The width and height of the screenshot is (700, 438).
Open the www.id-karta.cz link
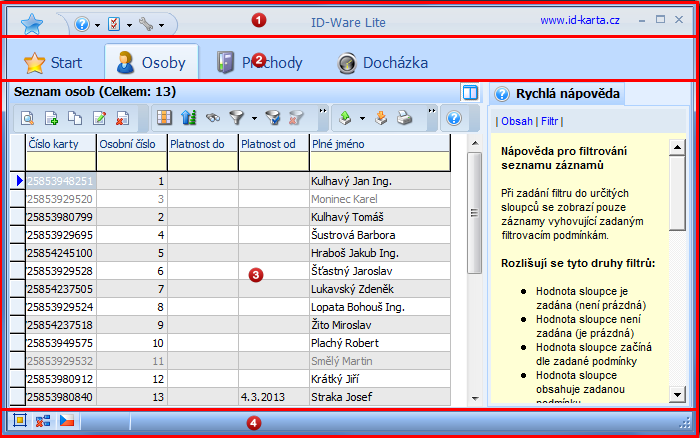(579, 21)
